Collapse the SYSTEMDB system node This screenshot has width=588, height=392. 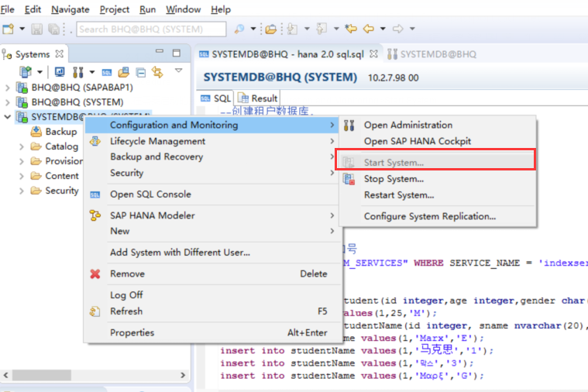click(x=8, y=117)
